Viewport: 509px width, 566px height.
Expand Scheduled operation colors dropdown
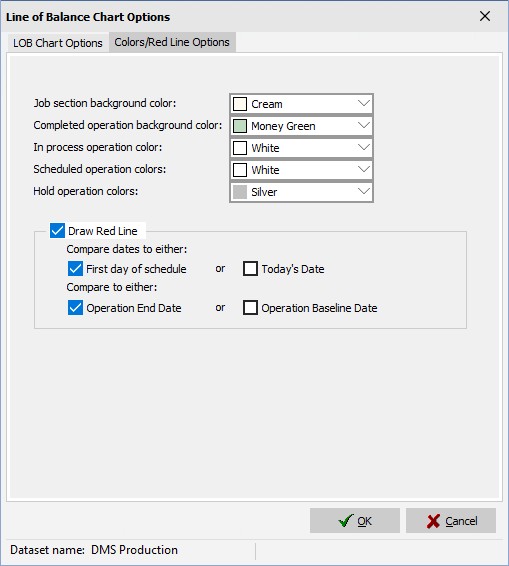point(301,170)
